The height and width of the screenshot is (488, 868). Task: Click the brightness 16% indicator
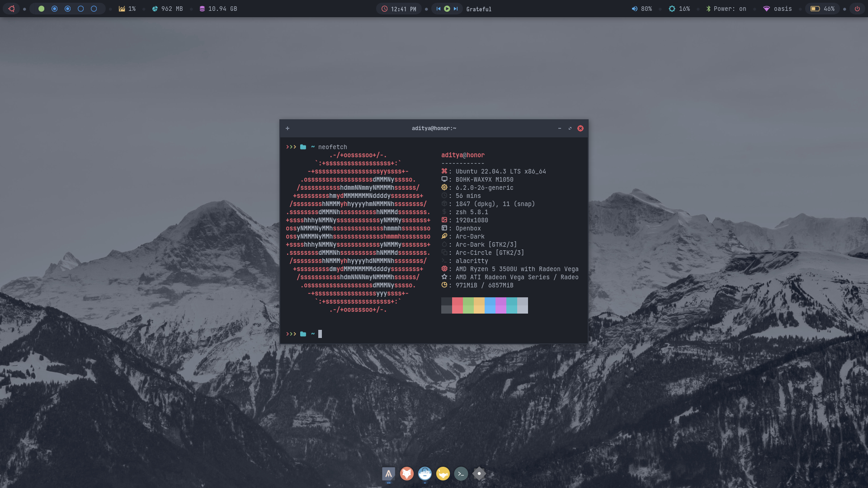pos(679,9)
